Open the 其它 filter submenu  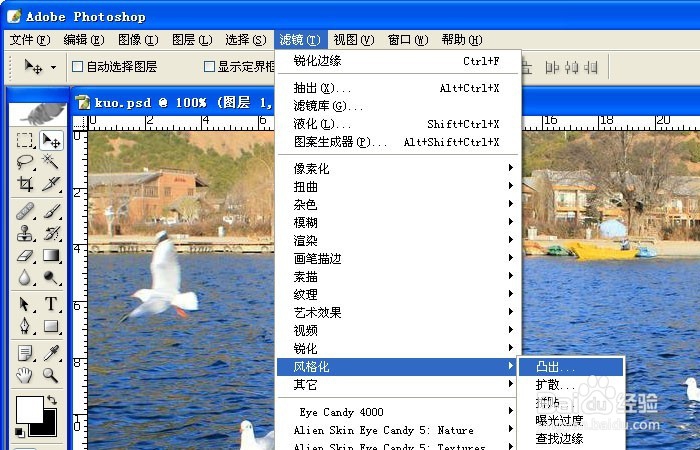398,384
